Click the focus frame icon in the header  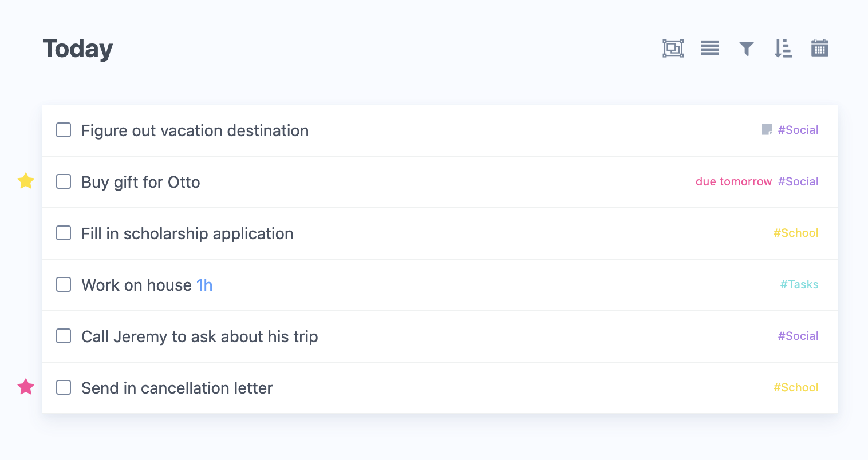[673, 49]
